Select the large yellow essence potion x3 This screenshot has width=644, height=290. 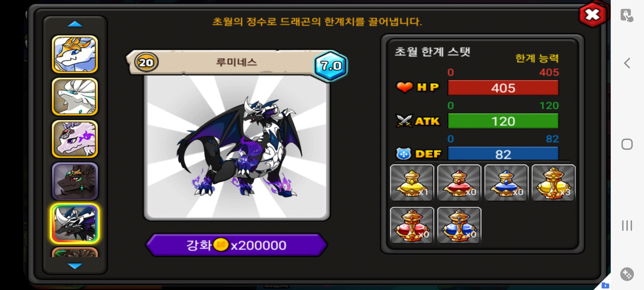click(x=554, y=183)
